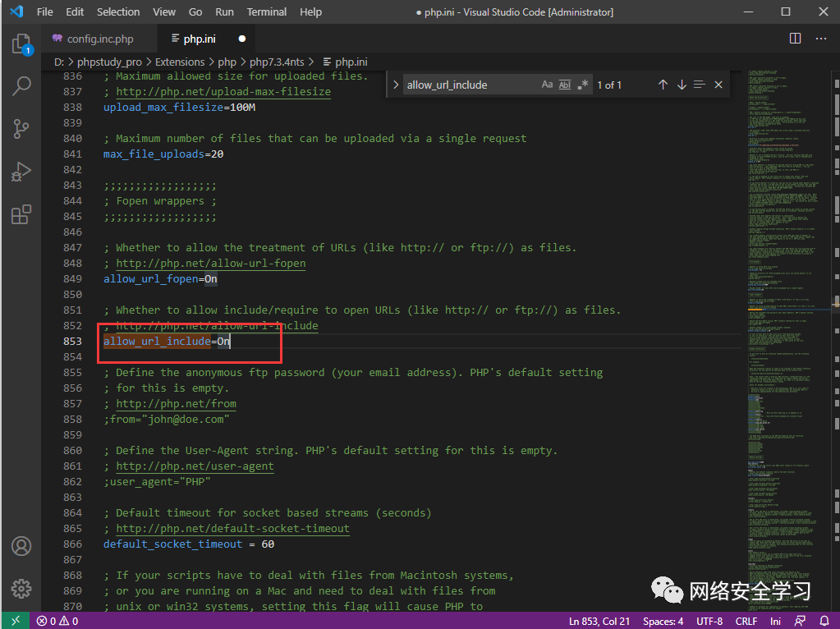This screenshot has height=629, width=840.
Task: Open the Spaces: 4 indentation selector
Action: [663, 621]
